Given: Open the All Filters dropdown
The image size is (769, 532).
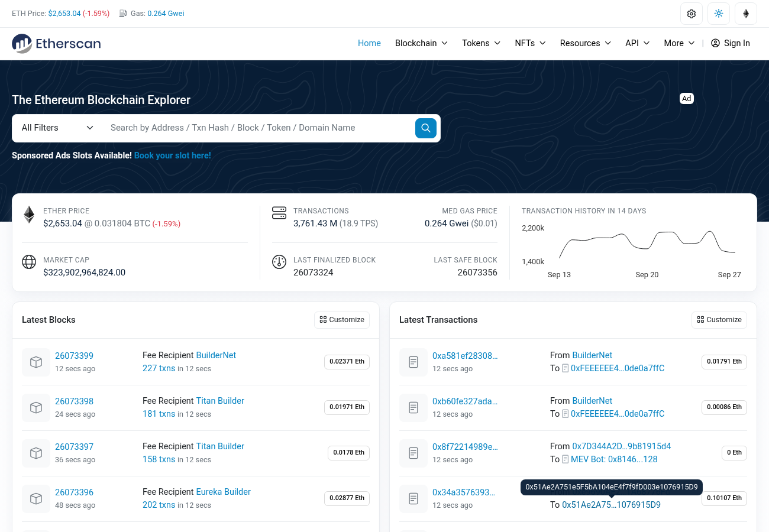Looking at the screenshot, I should pyautogui.click(x=57, y=128).
